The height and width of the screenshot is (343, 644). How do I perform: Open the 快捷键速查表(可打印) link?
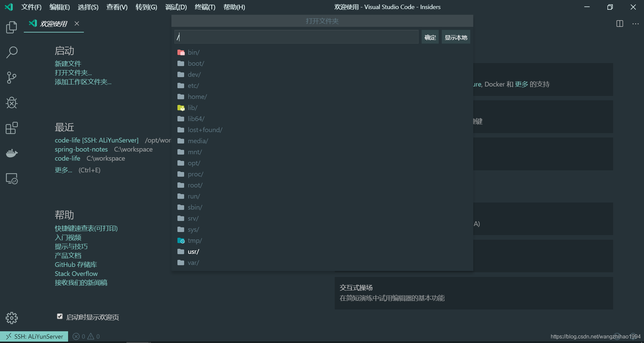86,228
